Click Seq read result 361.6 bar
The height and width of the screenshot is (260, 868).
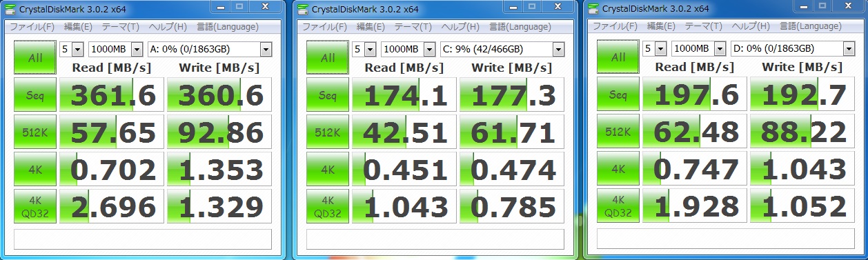click(112, 95)
